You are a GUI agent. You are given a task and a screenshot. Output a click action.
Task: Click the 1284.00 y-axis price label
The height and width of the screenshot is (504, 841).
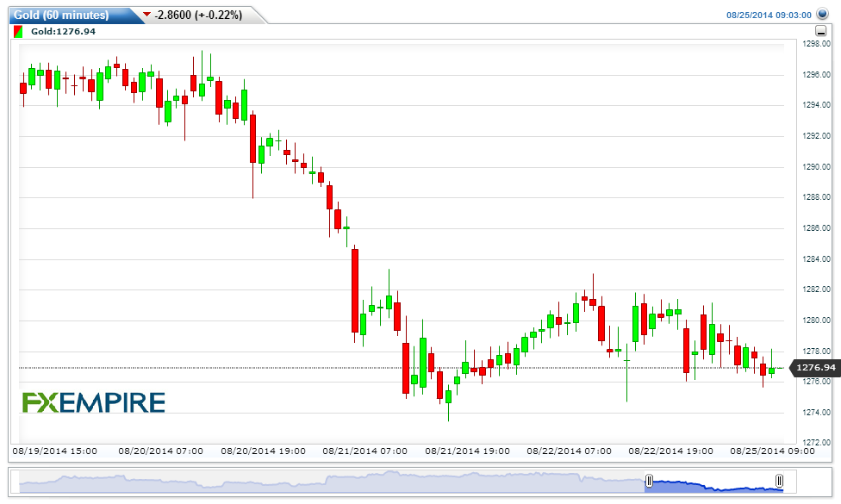815,259
